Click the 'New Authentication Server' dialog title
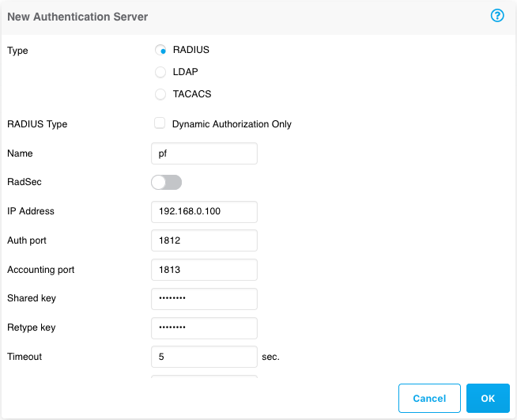 77,17
